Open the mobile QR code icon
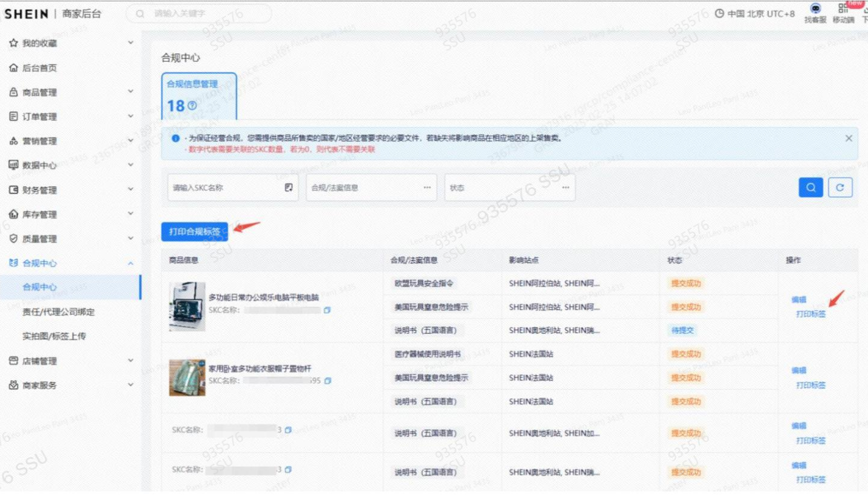Viewport: 868px width, 496px height. (843, 8)
